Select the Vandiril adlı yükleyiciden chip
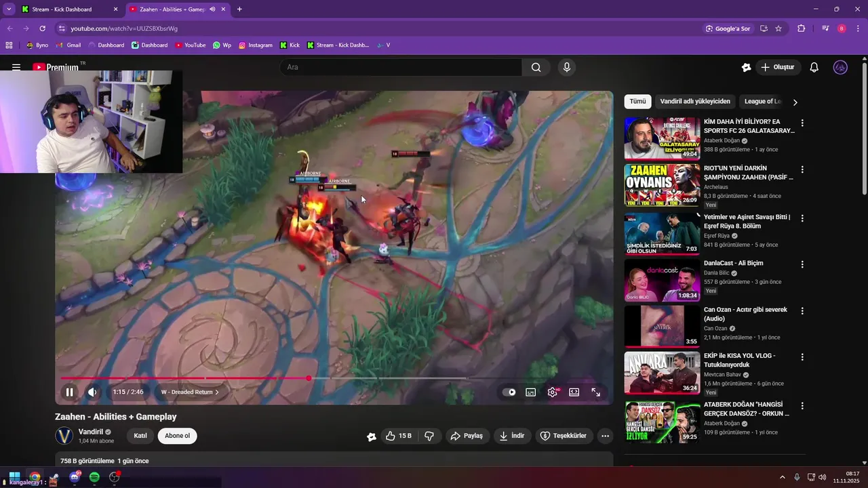Image resolution: width=868 pixels, height=488 pixels. (695, 102)
